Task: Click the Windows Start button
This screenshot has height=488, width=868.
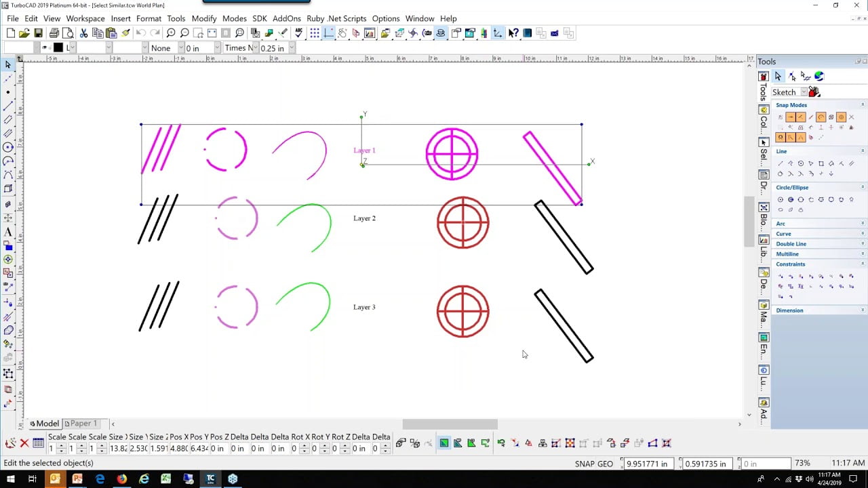Action: point(10,479)
